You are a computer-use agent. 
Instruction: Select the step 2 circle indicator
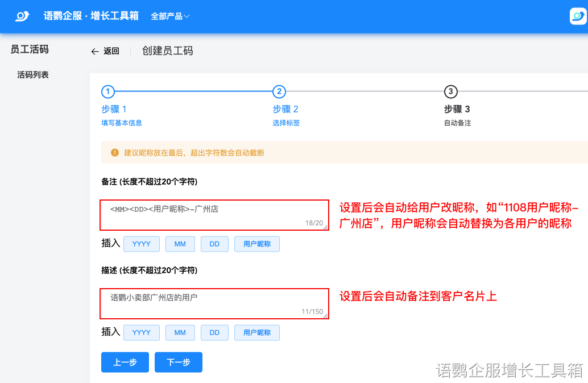click(x=279, y=91)
